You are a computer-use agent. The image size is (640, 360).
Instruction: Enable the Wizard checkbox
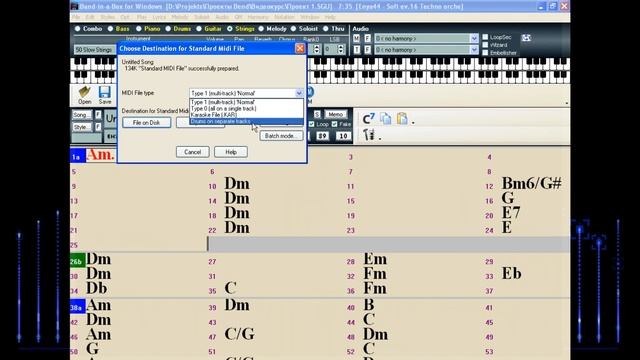click(485, 45)
